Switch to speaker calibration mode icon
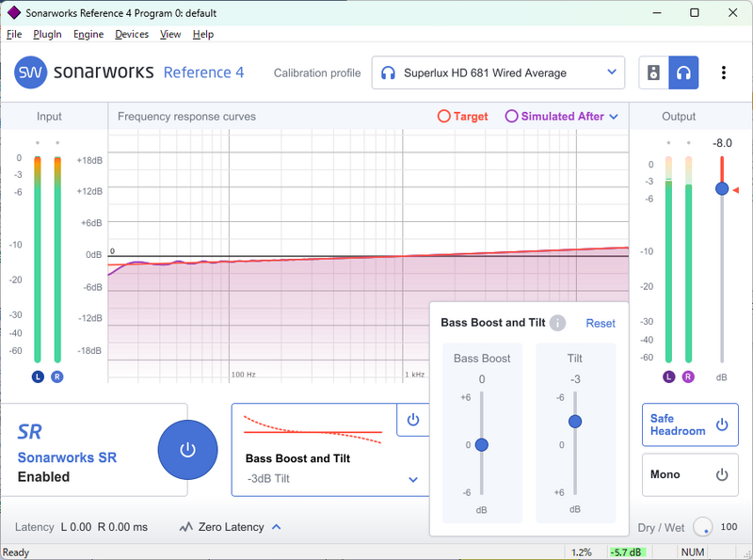This screenshot has width=753, height=560. pos(653,72)
